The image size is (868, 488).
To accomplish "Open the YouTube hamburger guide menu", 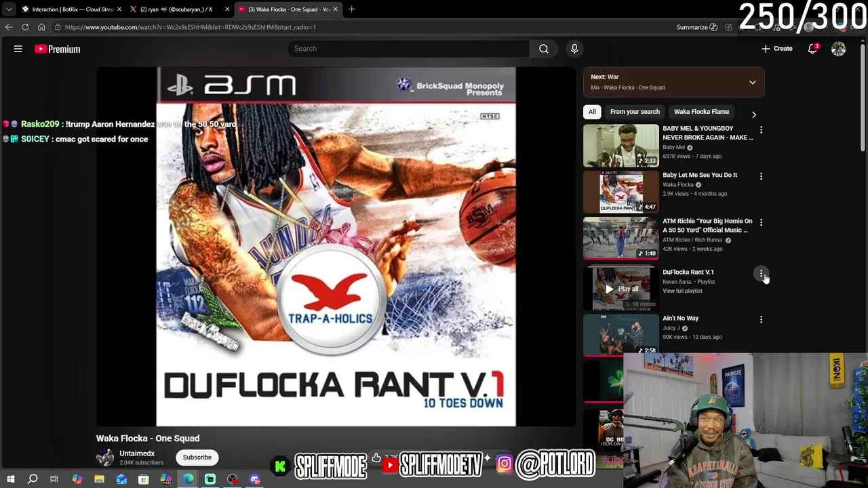I will [18, 49].
